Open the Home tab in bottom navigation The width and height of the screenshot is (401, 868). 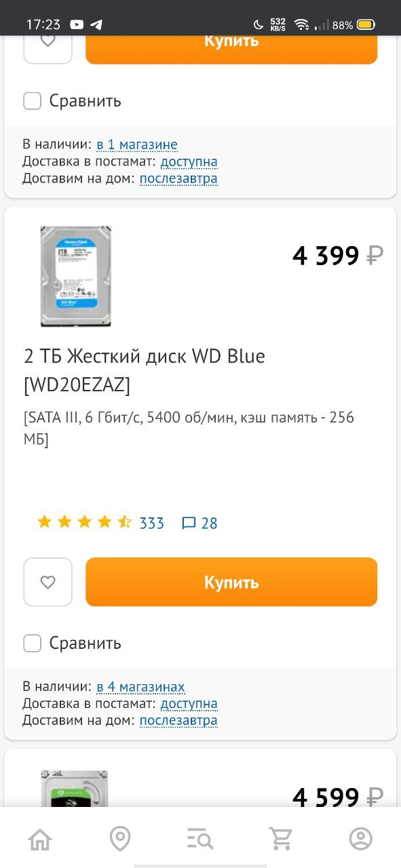coord(40,839)
